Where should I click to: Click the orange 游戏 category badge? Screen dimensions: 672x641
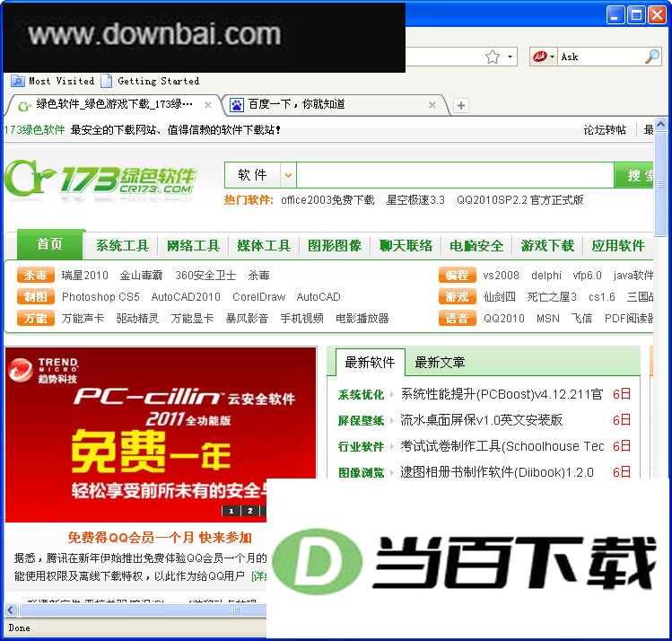coord(458,296)
